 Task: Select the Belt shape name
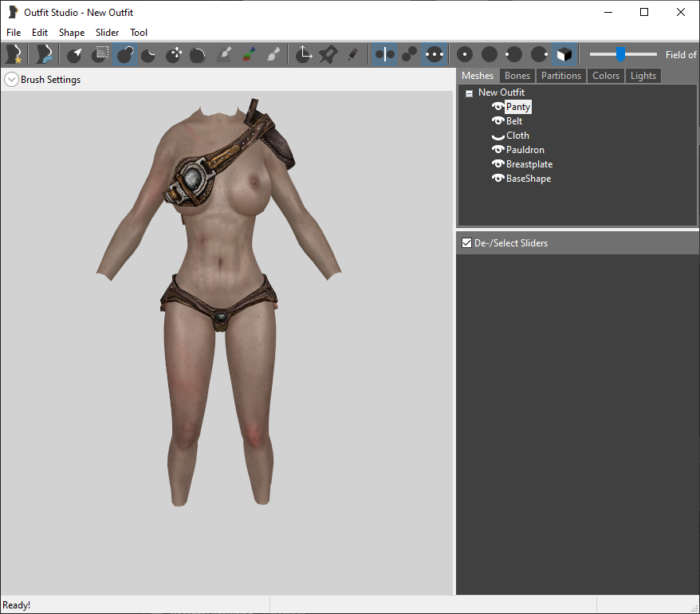click(514, 121)
